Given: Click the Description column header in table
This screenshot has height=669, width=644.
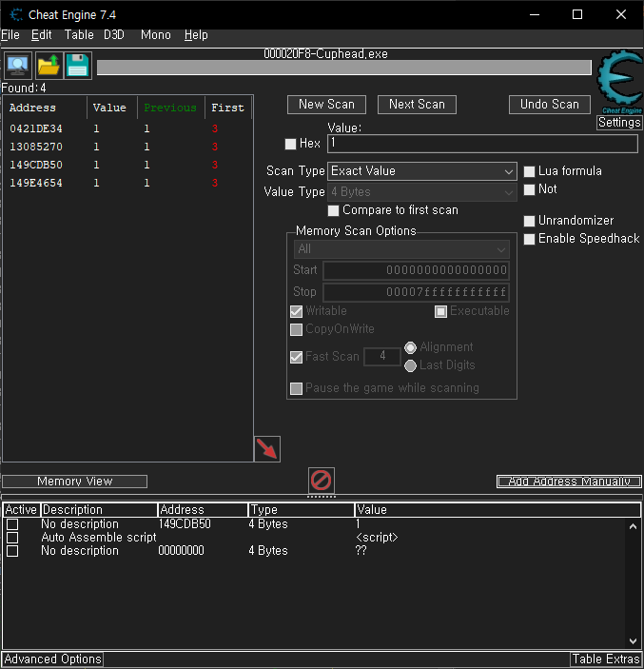Looking at the screenshot, I should [99, 510].
